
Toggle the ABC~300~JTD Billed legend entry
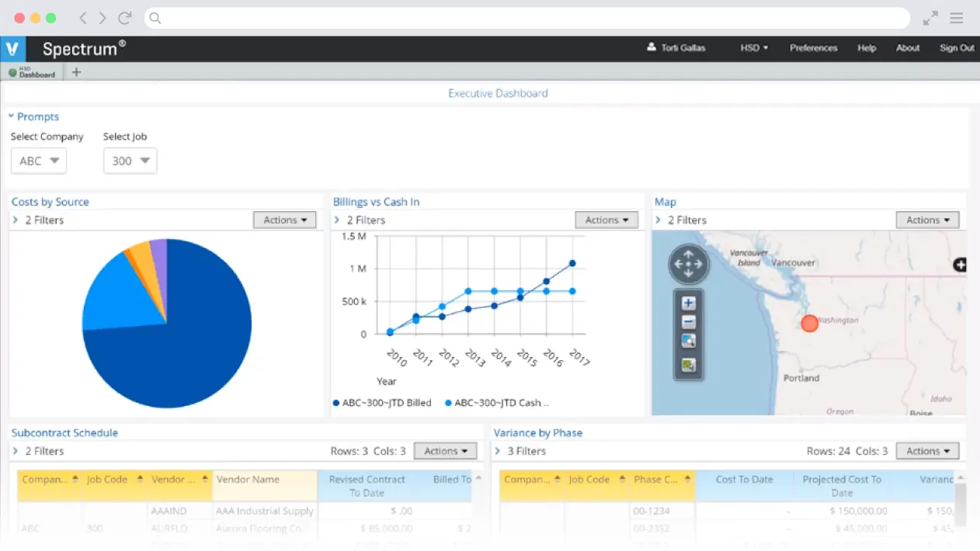click(382, 403)
